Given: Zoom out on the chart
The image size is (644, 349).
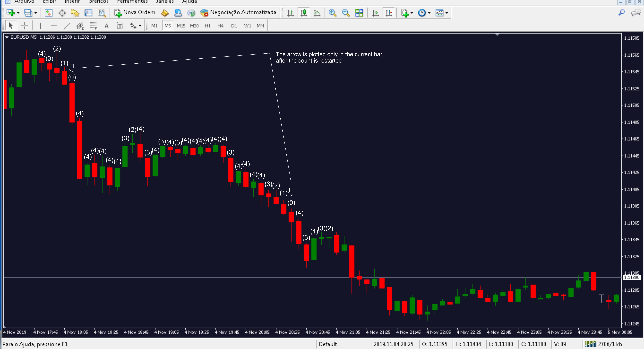Looking at the screenshot, I should pyautogui.click(x=346, y=12).
